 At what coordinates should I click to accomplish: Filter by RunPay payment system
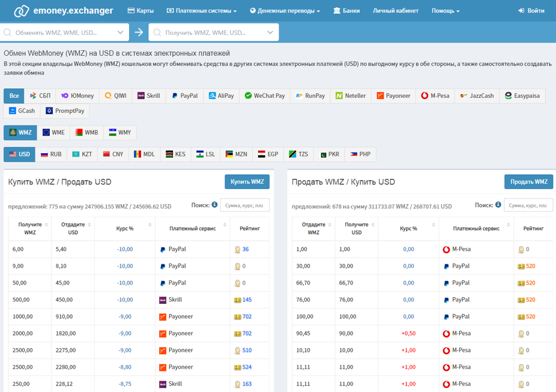coord(310,95)
